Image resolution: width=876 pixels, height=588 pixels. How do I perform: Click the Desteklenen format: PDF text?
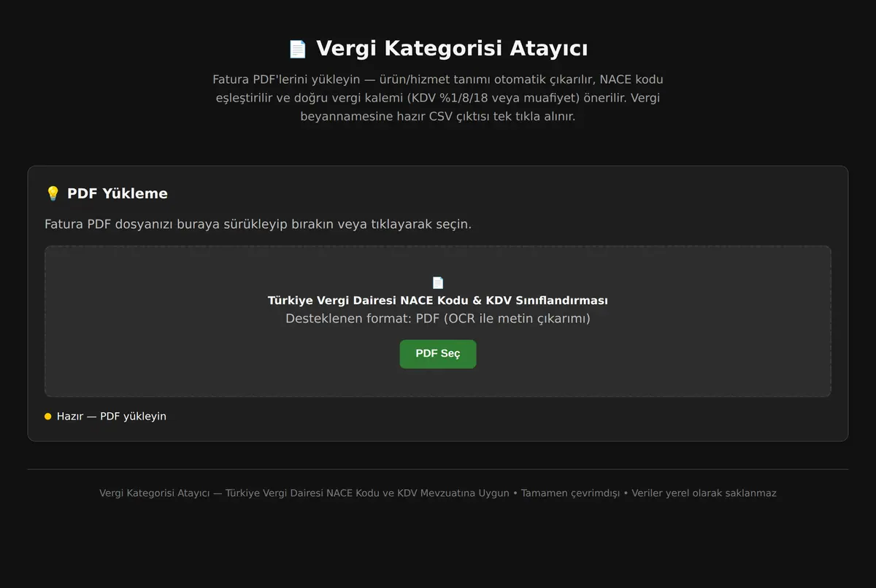coord(438,319)
